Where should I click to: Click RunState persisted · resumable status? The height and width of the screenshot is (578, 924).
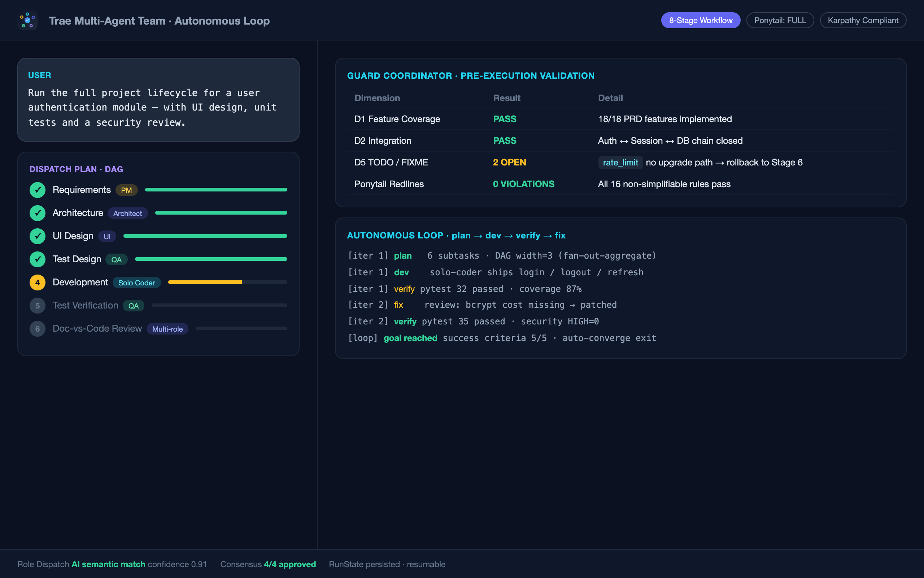click(x=387, y=564)
